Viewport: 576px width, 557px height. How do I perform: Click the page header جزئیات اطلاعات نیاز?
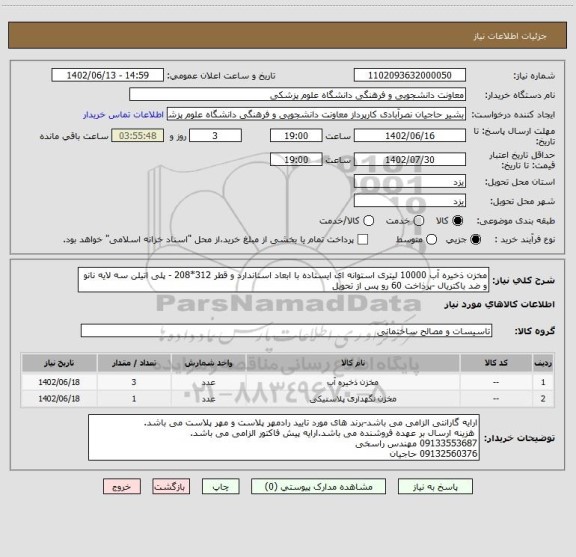(x=510, y=36)
